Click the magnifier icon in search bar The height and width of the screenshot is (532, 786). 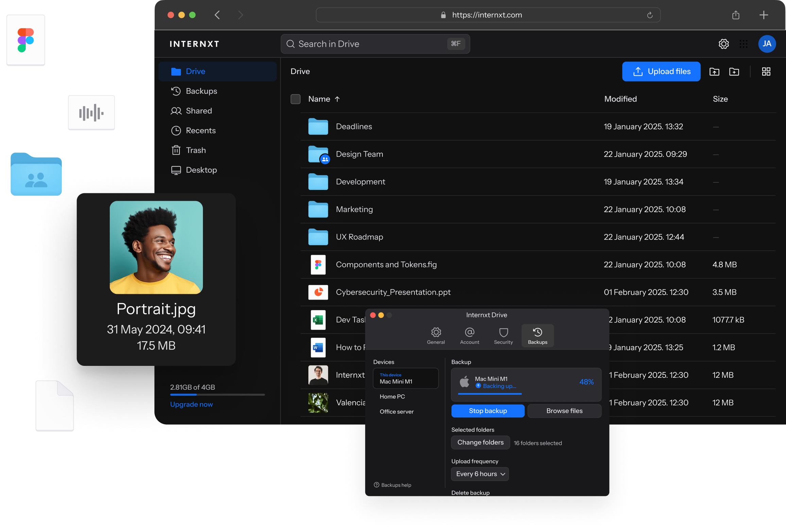point(290,44)
